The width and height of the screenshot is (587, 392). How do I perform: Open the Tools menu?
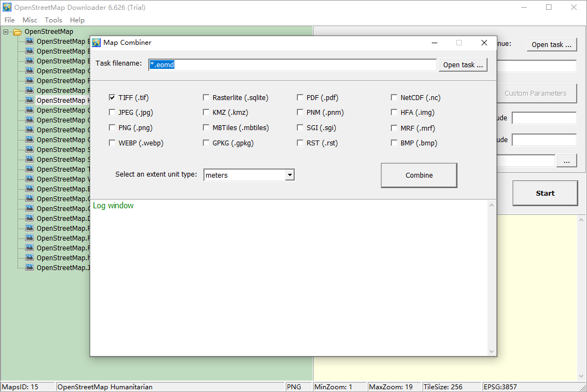(x=53, y=20)
